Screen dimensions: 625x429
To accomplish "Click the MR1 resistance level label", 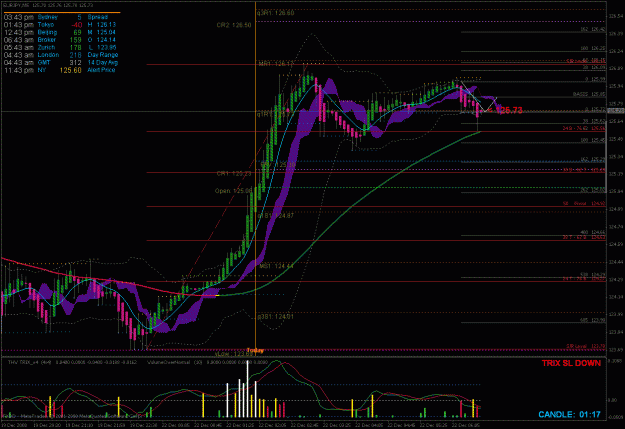I will click(x=276, y=64).
